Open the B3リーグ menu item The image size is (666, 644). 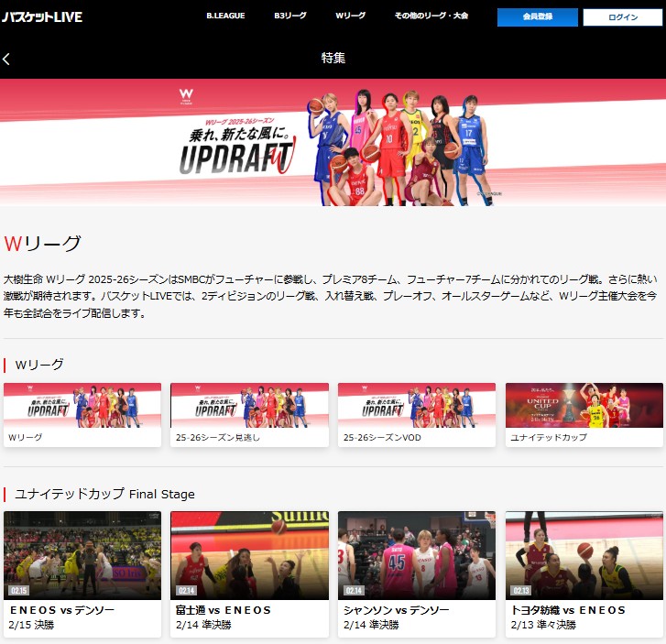tap(290, 16)
